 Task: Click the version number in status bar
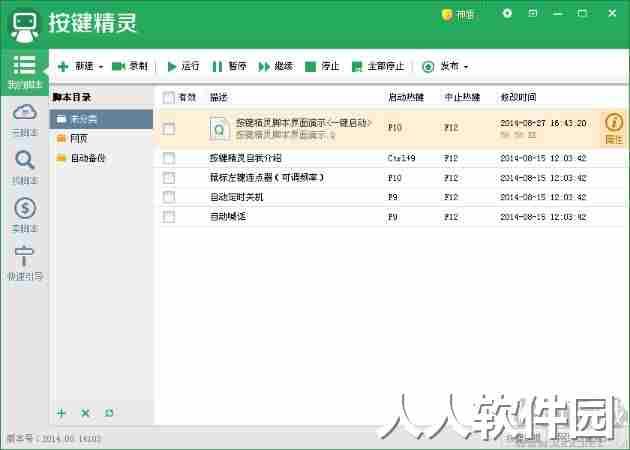pyautogui.click(x=54, y=438)
